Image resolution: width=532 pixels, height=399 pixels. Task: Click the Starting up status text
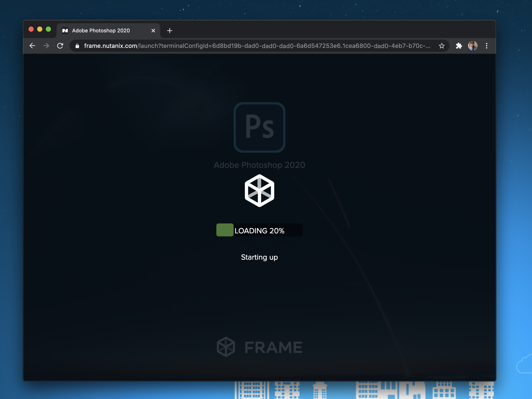click(259, 257)
